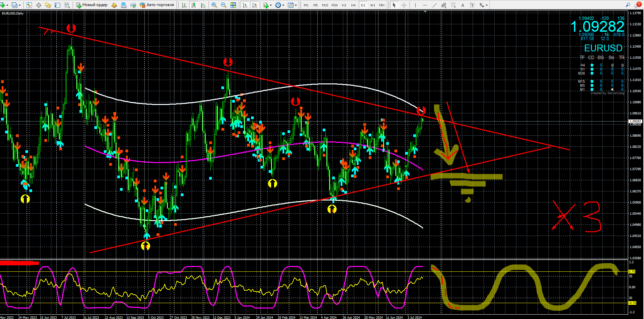Open the Fibonacci retracement tool

[x=453, y=5]
